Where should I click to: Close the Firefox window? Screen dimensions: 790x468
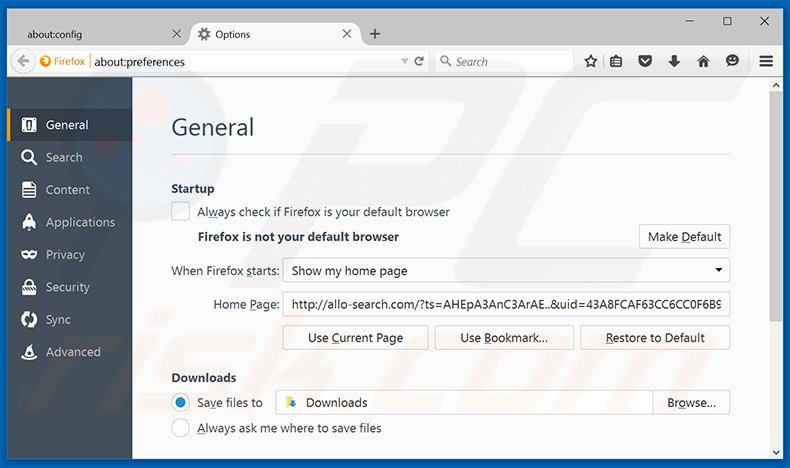[x=764, y=21]
